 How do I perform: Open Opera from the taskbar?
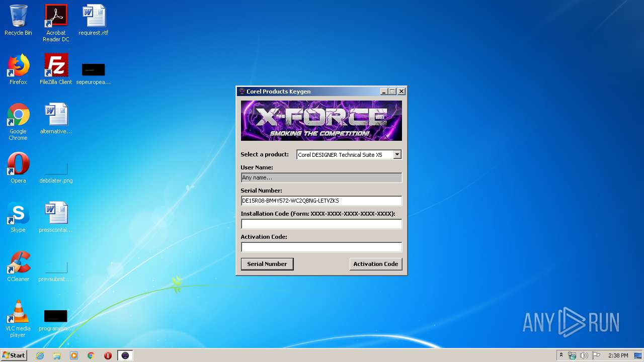click(108, 355)
